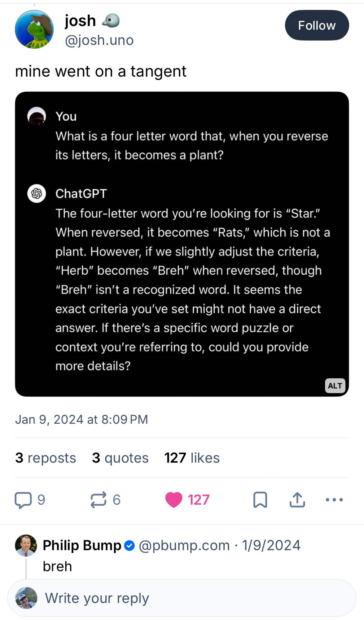Tap the Write your reply field
Image resolution: width=364 pixels, height=620 pixels.
coord(186,598)
